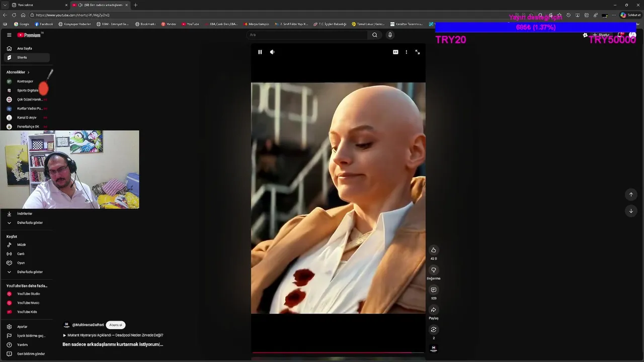Screen dimensions: 644x362
Task: Open the Yandex bookmark
Action: pyautogui.click(x=169, y=24)
